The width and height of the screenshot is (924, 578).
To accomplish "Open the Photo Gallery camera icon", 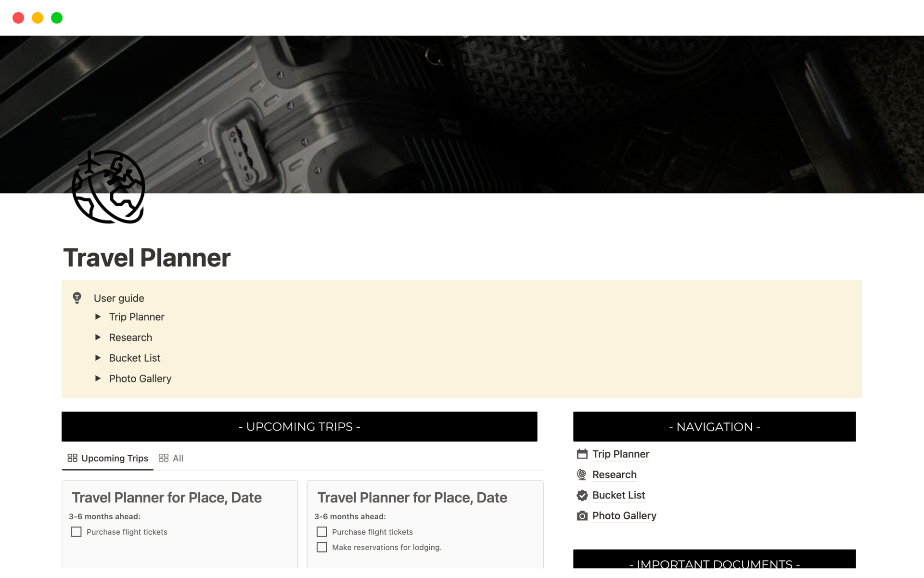I will [582, 515].
